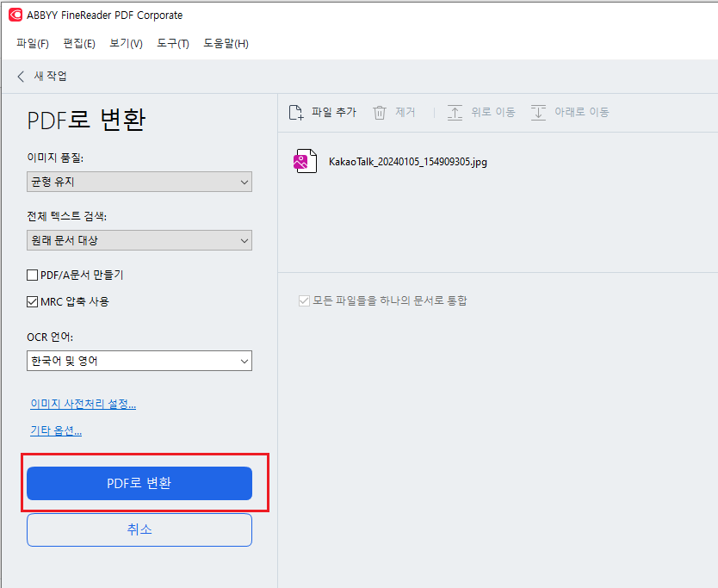
Task: Open 이미지 사전처리 설정... link
Action: (x=83, y=404)
